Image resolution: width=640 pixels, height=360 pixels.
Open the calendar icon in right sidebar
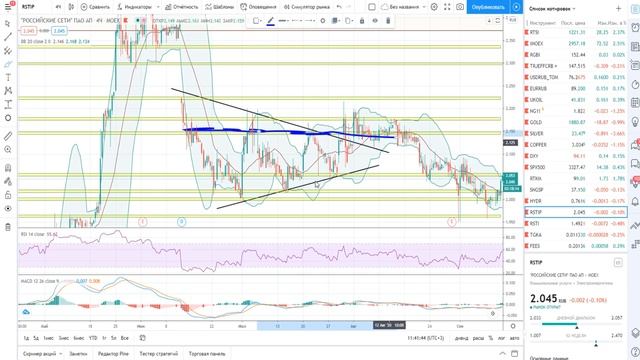click(635, 103)
